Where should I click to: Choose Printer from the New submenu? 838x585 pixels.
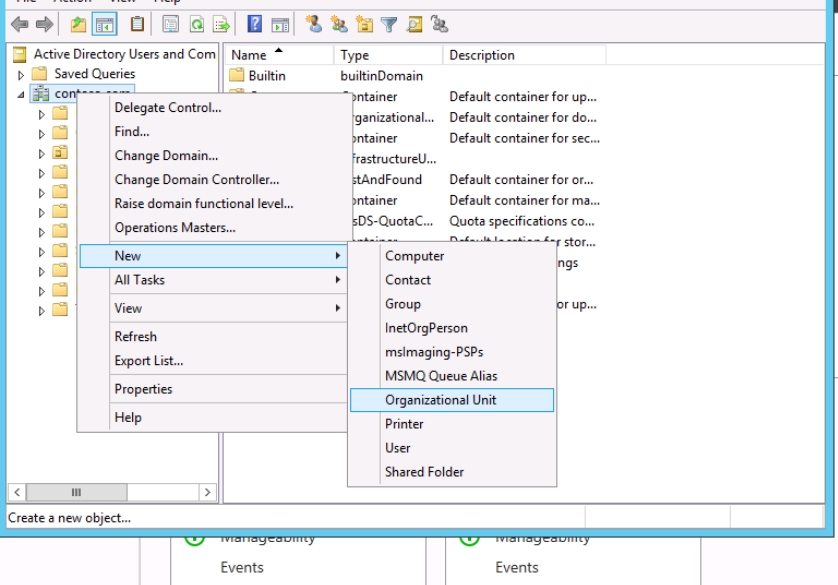point(452,424)
